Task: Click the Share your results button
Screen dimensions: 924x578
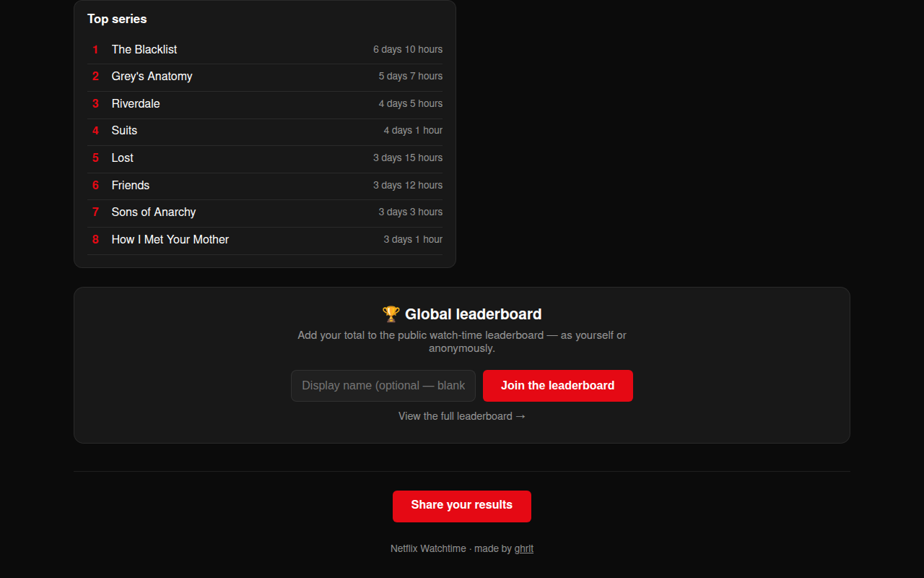Action: [x=462, y=506]
